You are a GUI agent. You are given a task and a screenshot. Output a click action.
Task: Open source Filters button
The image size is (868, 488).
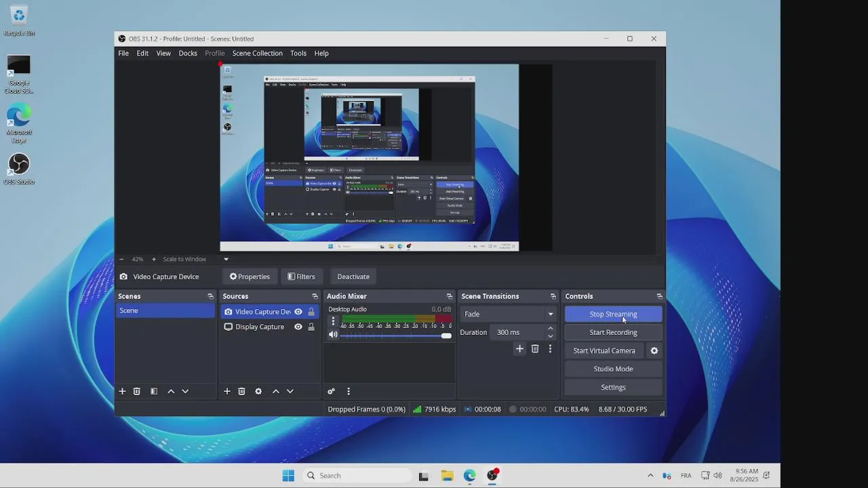coord(301,277)
